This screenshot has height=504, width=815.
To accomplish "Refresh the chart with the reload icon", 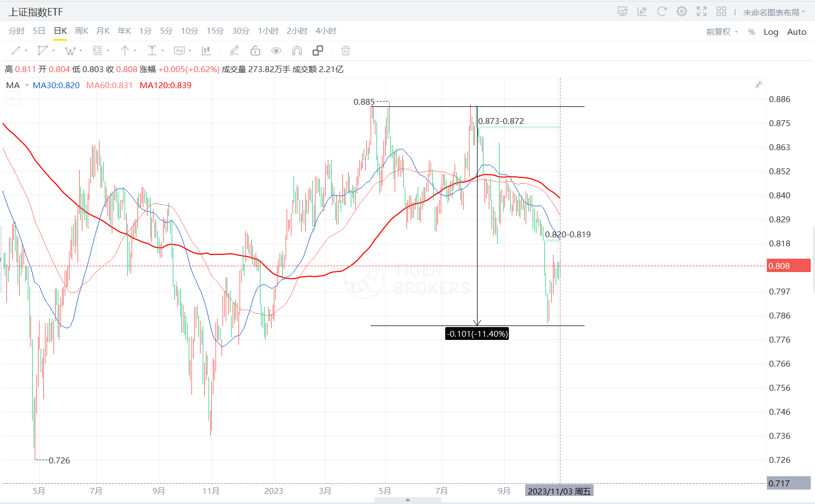I will click(662, 11).
